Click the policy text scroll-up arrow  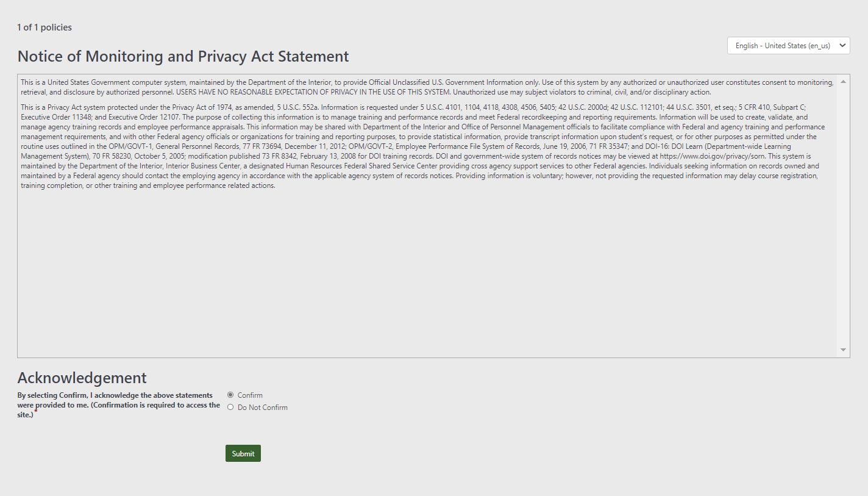(843, 81)
